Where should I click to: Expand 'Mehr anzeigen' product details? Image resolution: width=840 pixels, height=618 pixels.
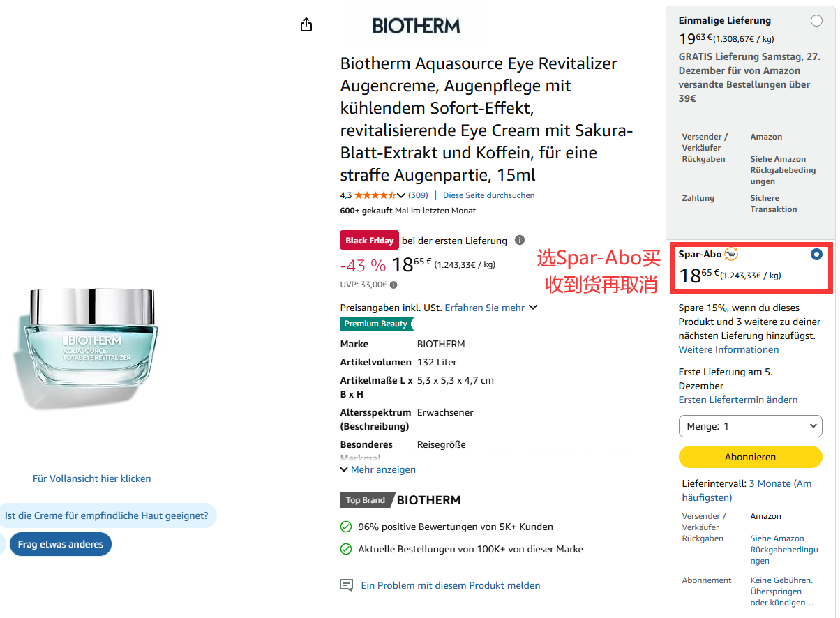pyautogui.click(x=378, y=469)
